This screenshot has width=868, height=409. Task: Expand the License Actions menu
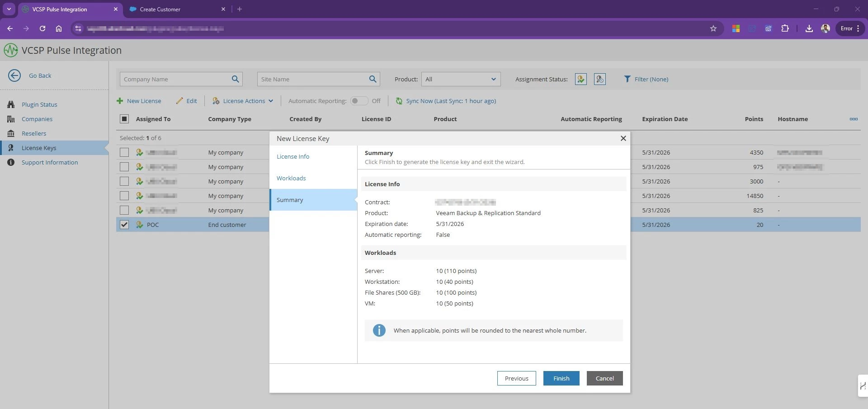[x=243, y=101]
